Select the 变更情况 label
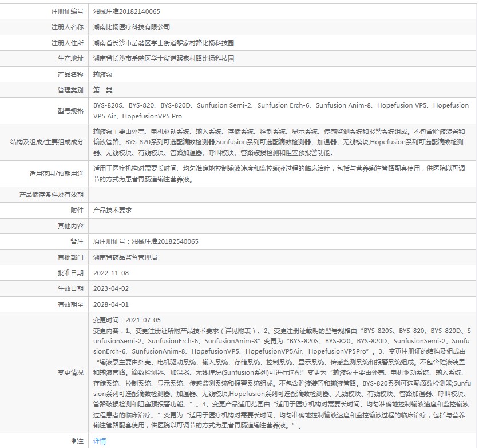Viewport: 479px width, 448px height. 70,372
